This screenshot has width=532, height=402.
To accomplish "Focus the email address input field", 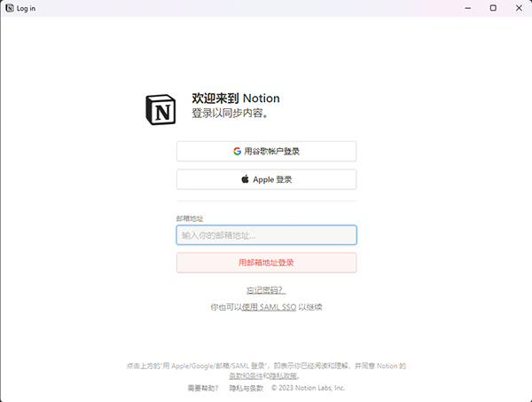I will pyautogui.click(x=266, y=235).
